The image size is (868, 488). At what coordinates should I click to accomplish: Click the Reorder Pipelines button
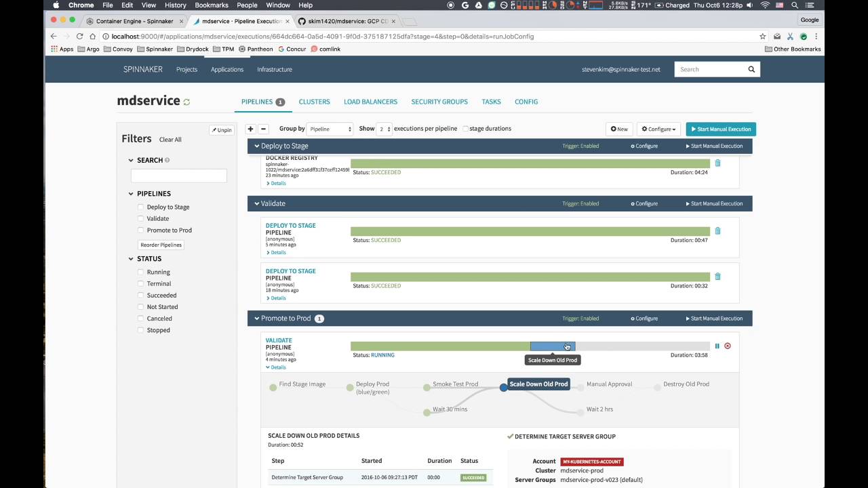(161, 245)
